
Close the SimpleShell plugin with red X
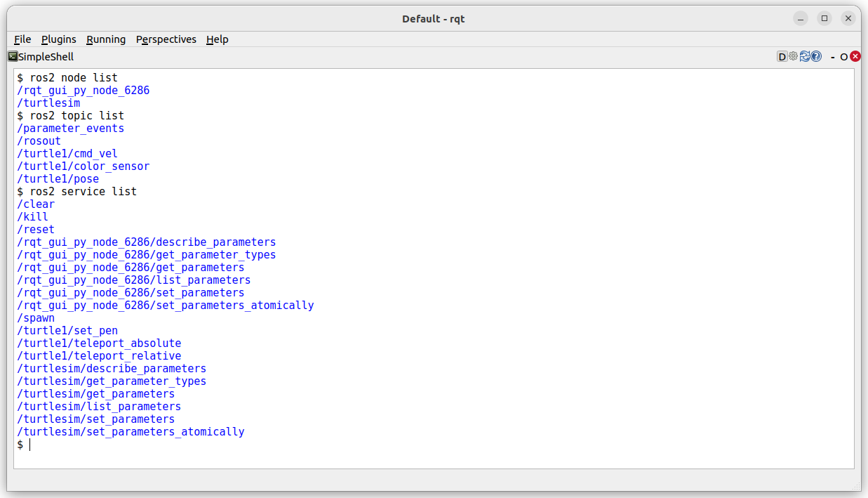(855, 57)
